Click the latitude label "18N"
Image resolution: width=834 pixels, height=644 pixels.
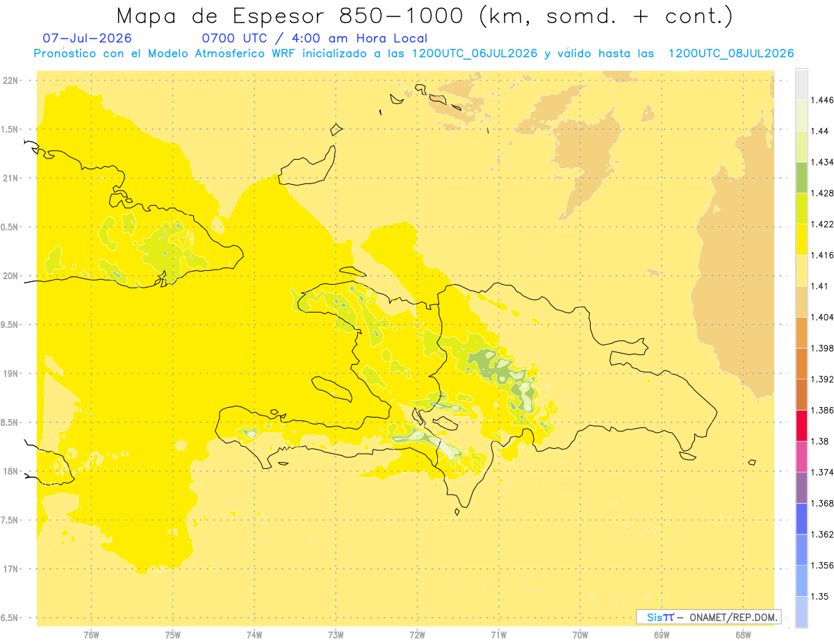11,471
